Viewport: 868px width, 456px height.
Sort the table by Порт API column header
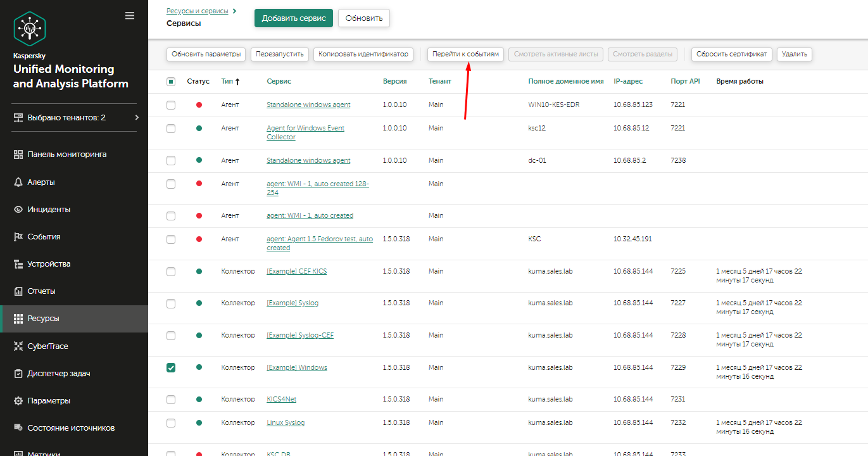pos(686,82)
